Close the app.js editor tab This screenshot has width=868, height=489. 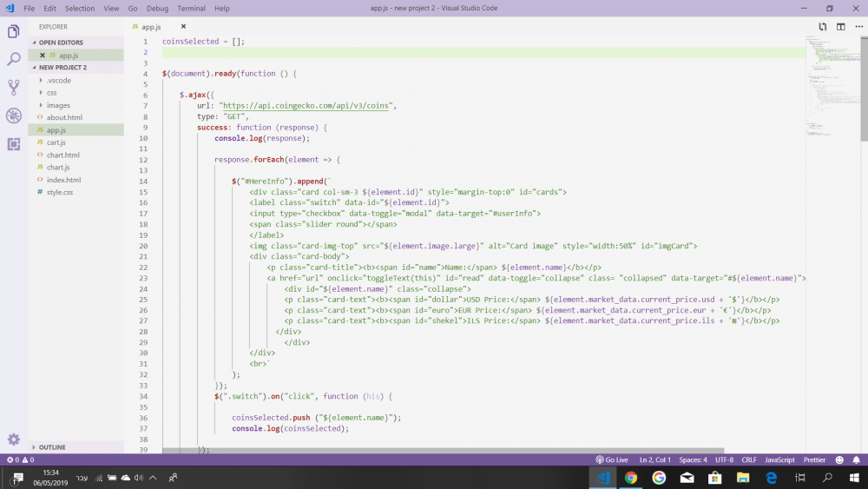(x=183, y=27)
